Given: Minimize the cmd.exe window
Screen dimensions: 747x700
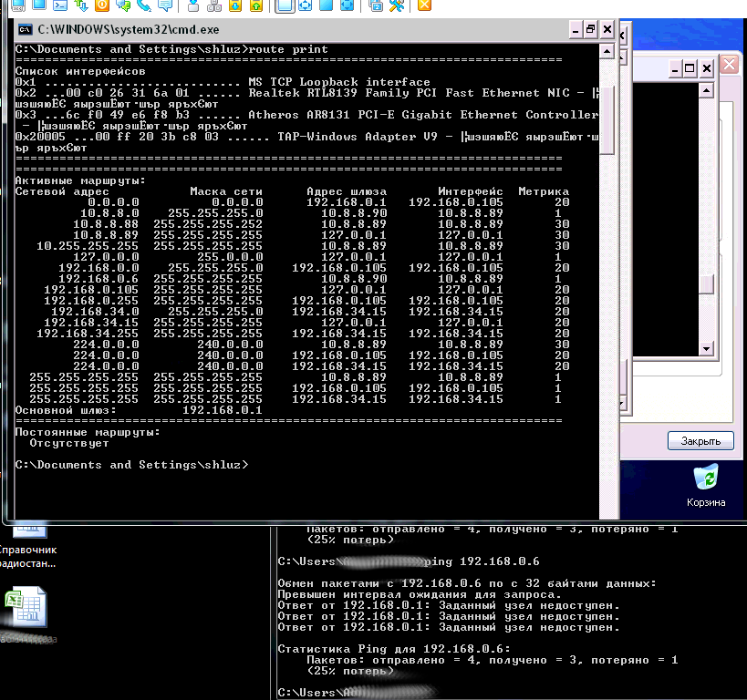Looking at the screenshot, I should pyautogui.click(x=576, y=29).
